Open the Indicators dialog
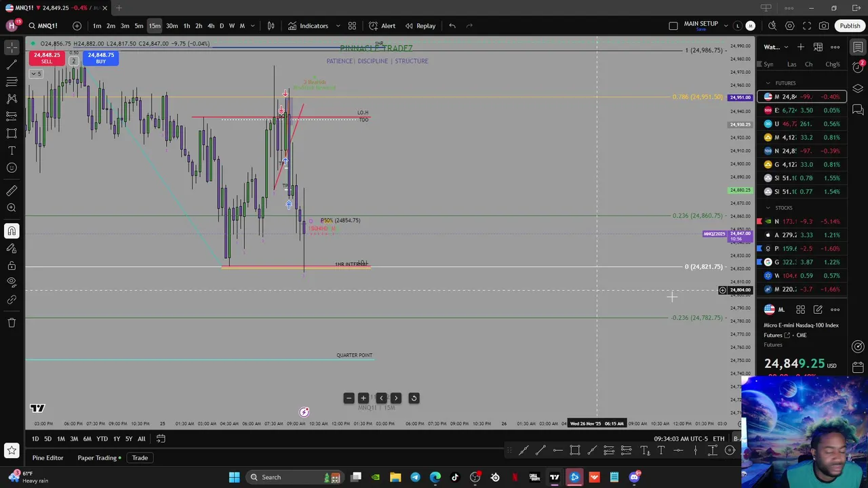 (308, 26)
